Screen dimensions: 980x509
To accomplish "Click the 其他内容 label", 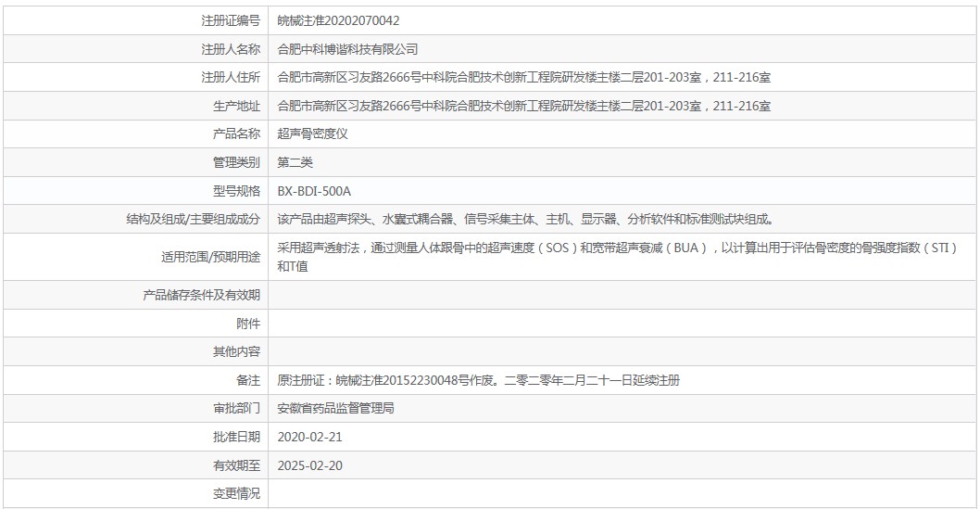I will point(236,352).
